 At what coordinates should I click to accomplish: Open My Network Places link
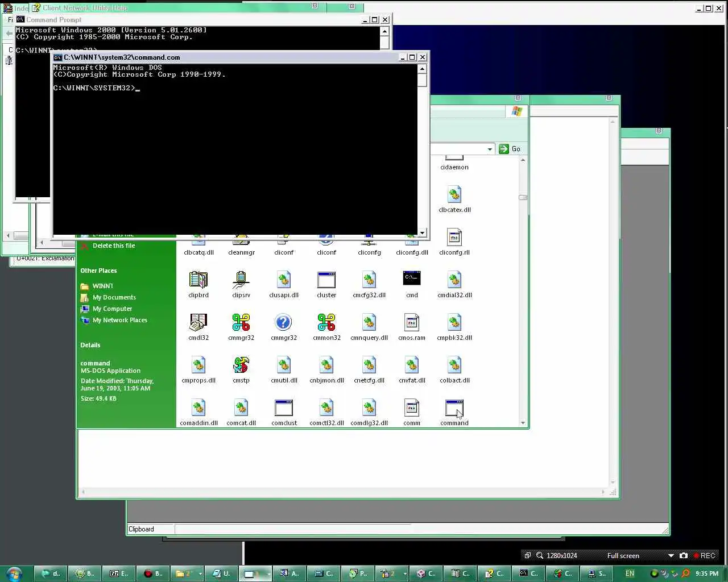120,320
